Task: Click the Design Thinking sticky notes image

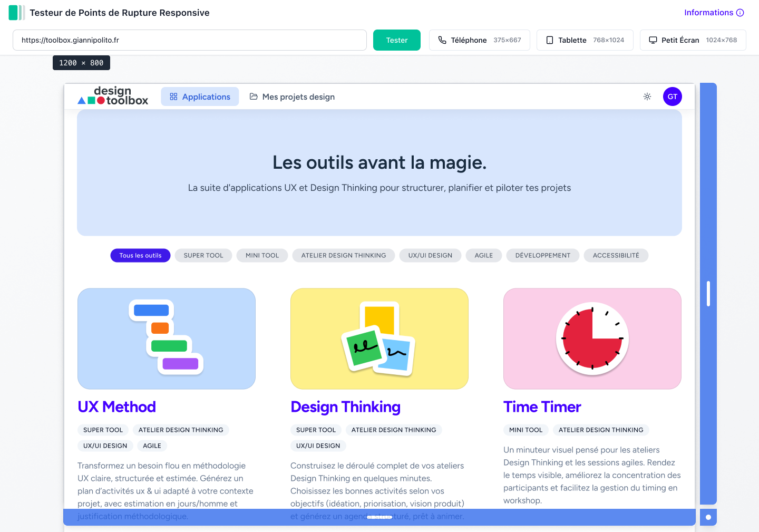Action: 379,338
